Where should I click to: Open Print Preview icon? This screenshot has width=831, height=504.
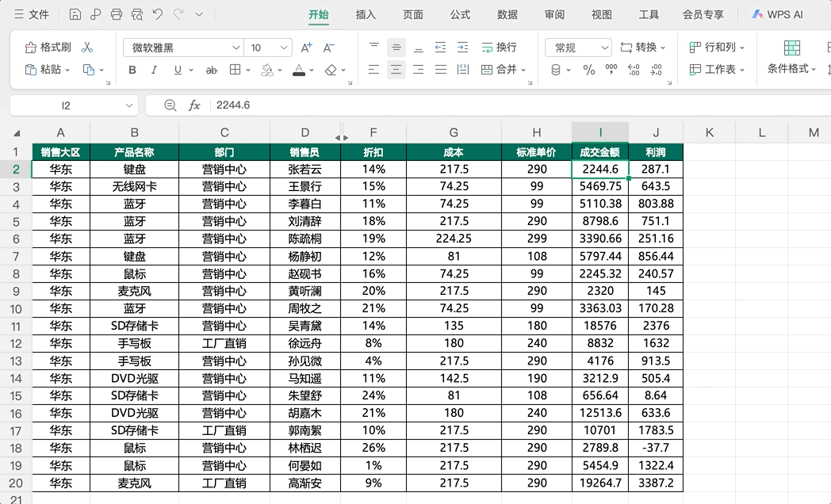[137, 14]
